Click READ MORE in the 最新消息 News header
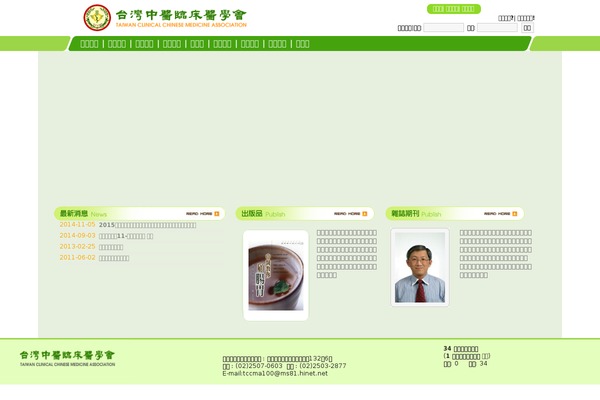Image resolution: width=600 pixels, height=400 pixels. click(x=199, y=214)
